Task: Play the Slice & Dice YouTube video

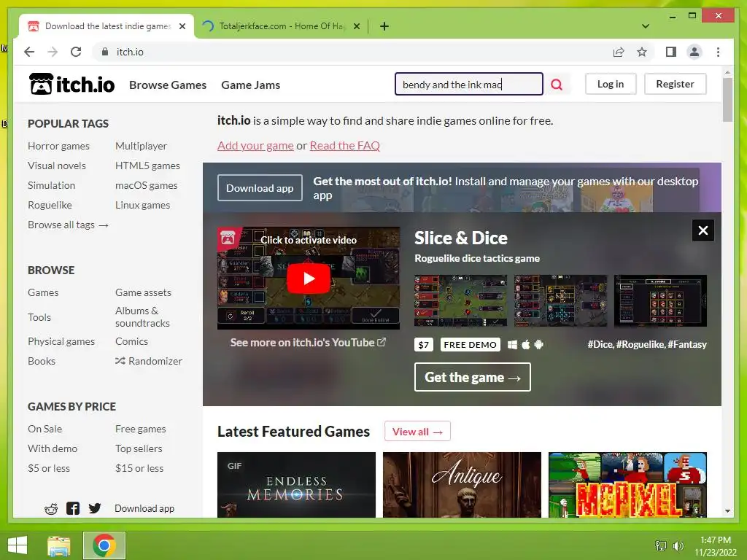Action: 309,278
